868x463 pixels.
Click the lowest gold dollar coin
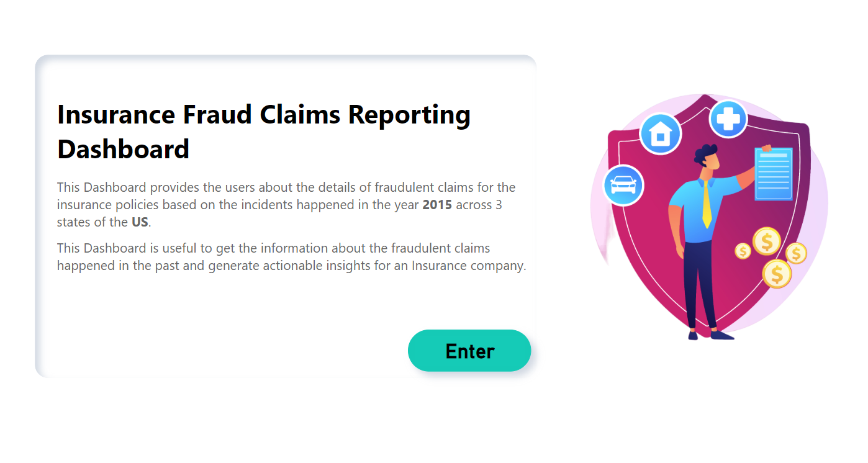click(777, 273)
